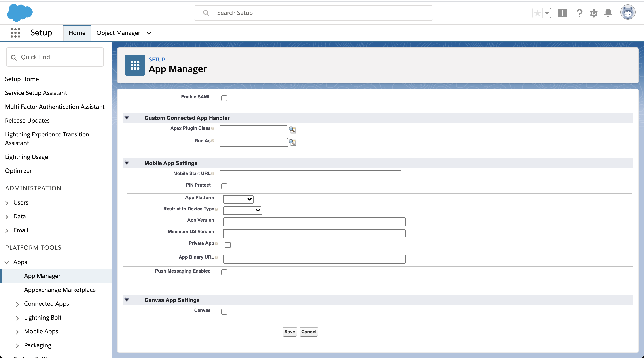Expand the Email tree node
Screen dimensions: 644x358
pyautogui.click(x=7, y=231)
